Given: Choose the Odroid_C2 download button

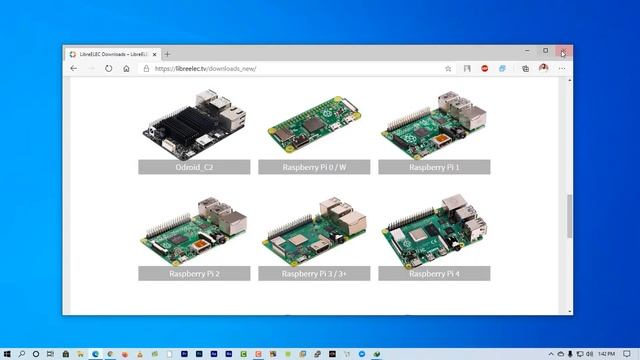Looking at the screenshot, I should tap(194, 167).
